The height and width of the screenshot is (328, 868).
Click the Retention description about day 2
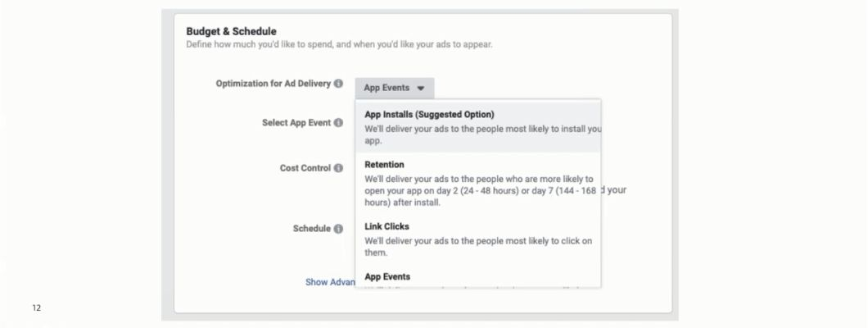480,190
